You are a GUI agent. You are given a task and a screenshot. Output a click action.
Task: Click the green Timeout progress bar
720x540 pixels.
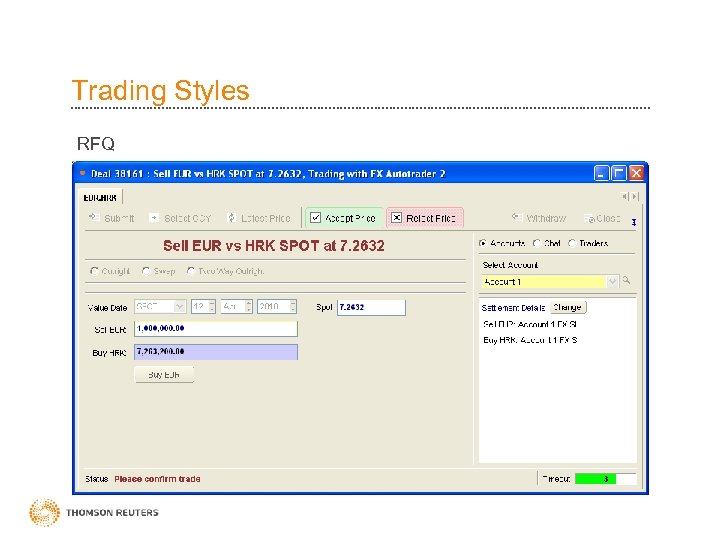[x=605, y=479]
